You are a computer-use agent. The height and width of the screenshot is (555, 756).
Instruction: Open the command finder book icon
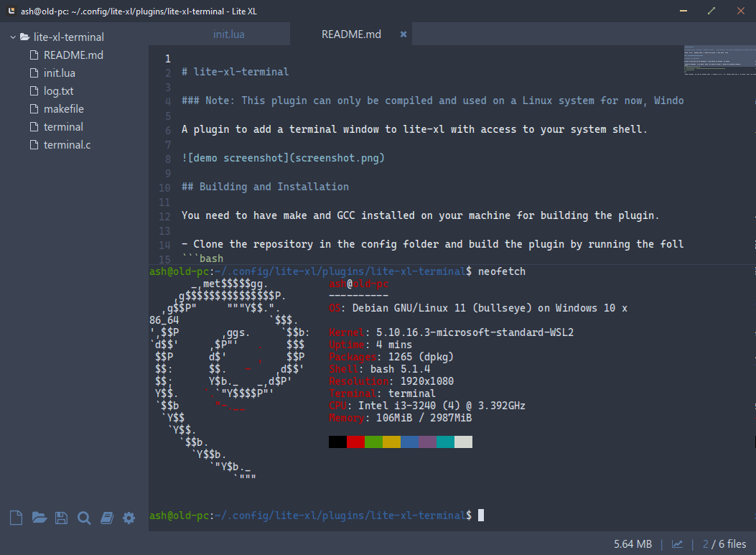pos(106,518)
